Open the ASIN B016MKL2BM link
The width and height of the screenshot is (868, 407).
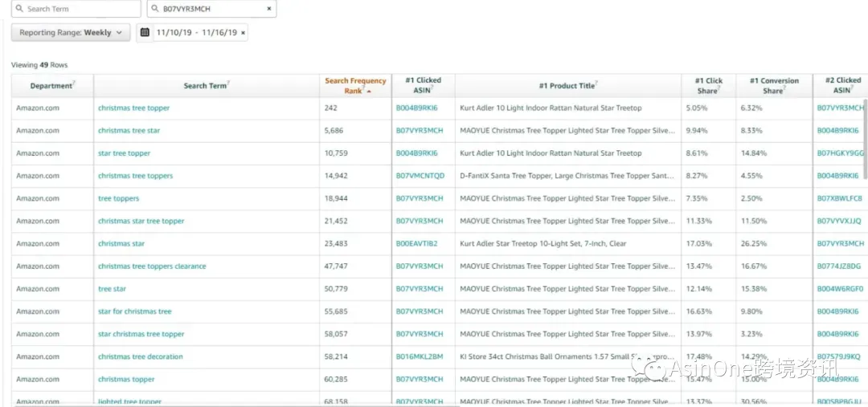(420, 356)
